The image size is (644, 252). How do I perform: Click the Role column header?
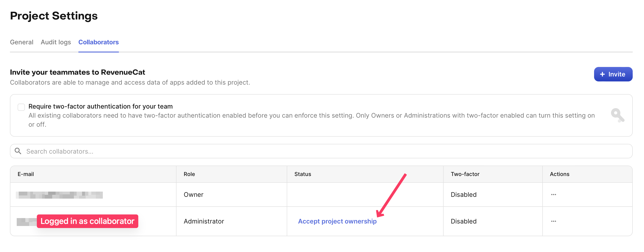coord(189,174)
